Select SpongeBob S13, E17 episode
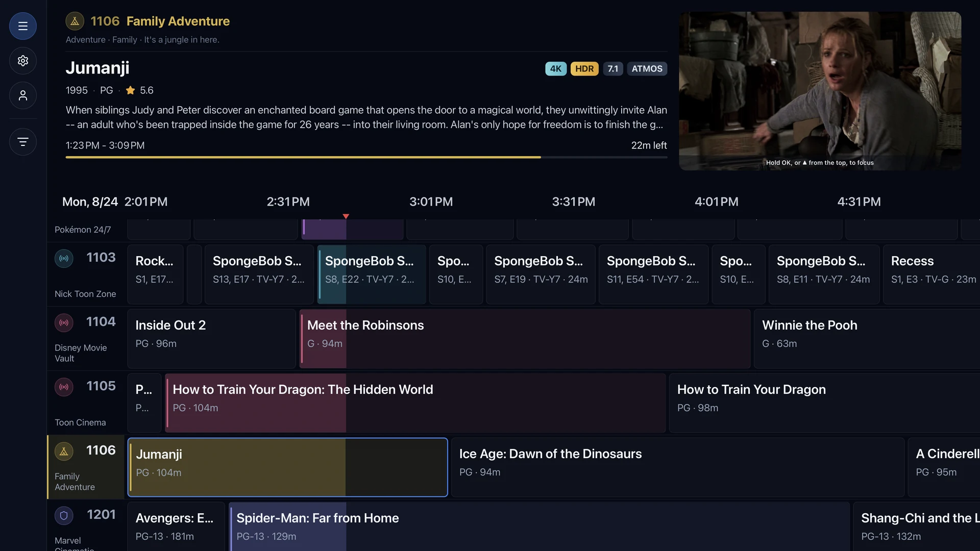This screenshot has width=980, height=551. [x=259, y=274]
